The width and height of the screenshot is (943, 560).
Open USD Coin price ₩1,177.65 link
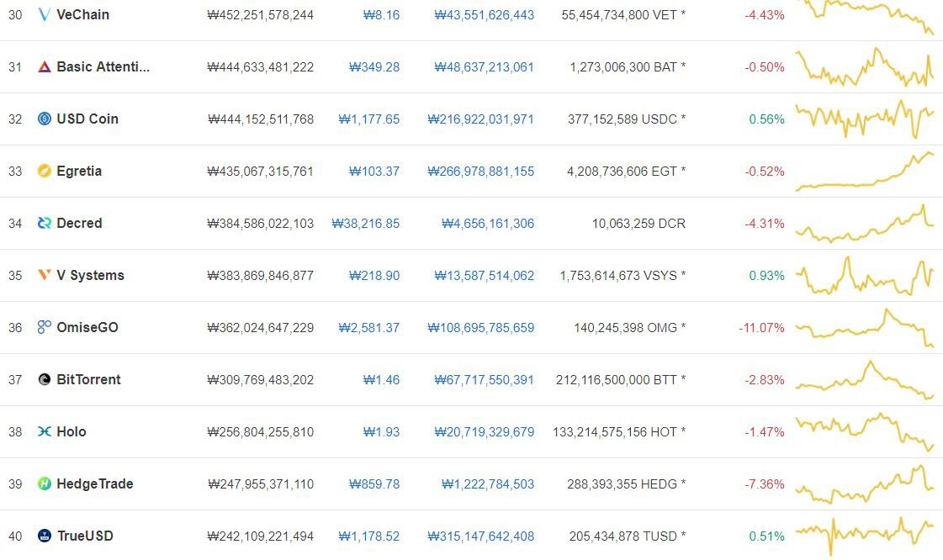368,119
